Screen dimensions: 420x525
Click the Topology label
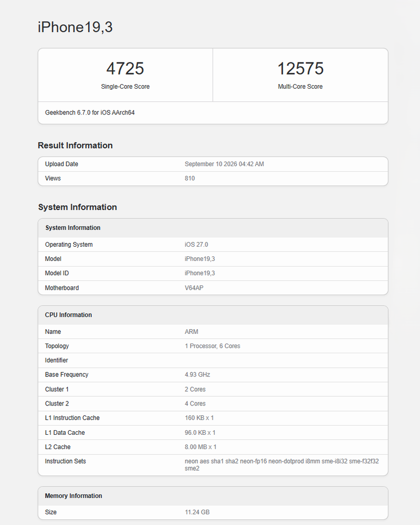57,346
